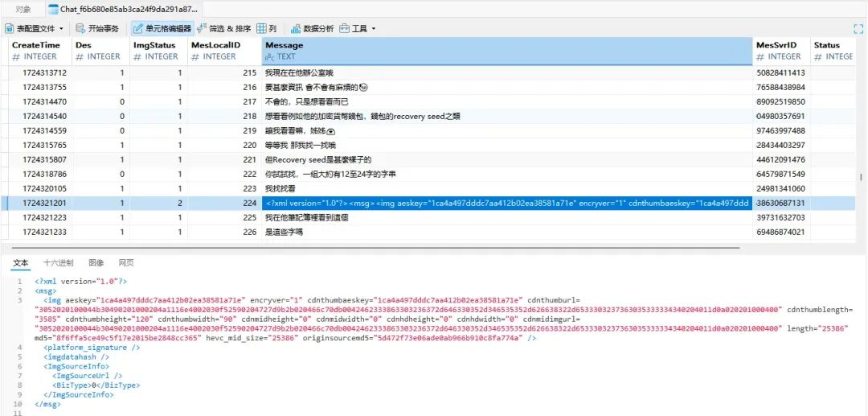Screen dimensions: 868x416
Task: Expand the 表配置文件 dropdown arrow
Action: (61, 28)
